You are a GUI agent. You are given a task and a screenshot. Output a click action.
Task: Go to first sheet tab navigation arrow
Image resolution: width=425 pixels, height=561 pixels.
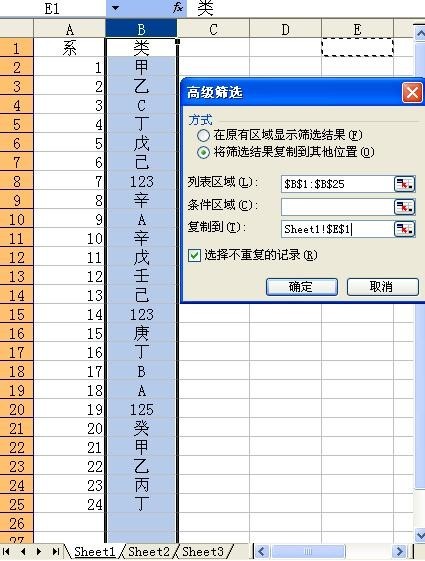(x=6, y=551)
